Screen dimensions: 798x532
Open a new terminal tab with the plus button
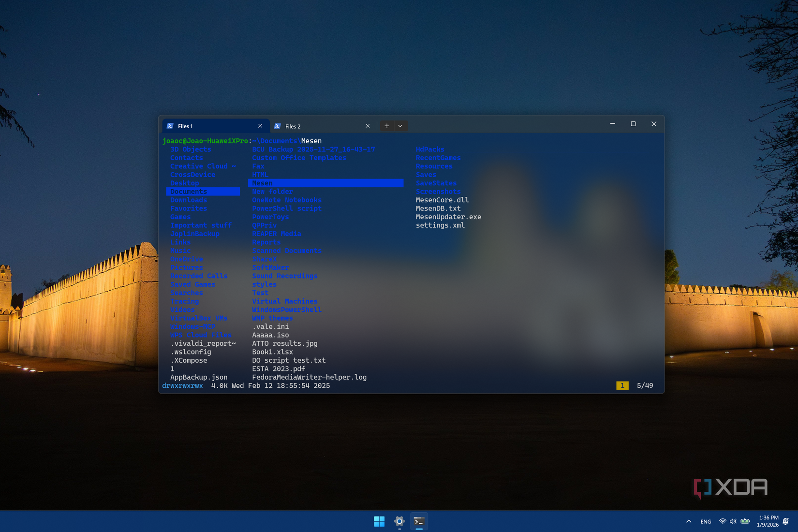pos(386,126)
